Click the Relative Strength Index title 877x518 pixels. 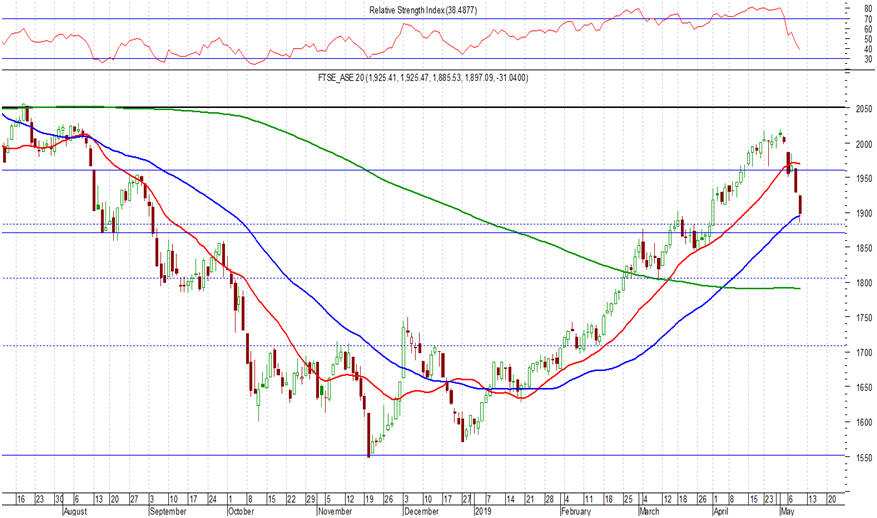423,10
